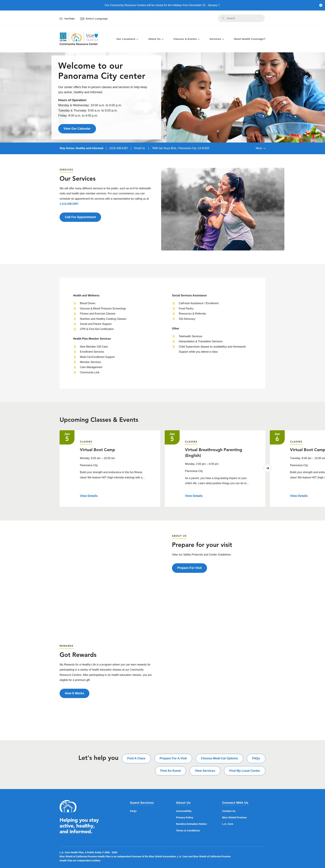Click the How It Works button
The image size is (325, 868).
pos(74,693)
